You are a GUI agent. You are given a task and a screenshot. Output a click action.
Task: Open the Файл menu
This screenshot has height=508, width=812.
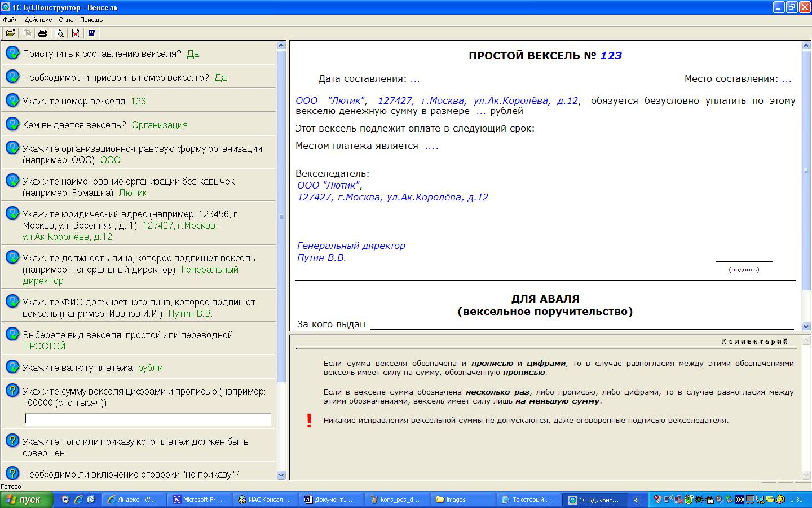[10, 20]
